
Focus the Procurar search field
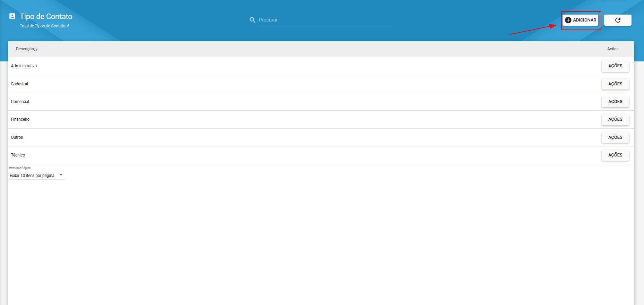pyautogui.click(x=325, y=20)
